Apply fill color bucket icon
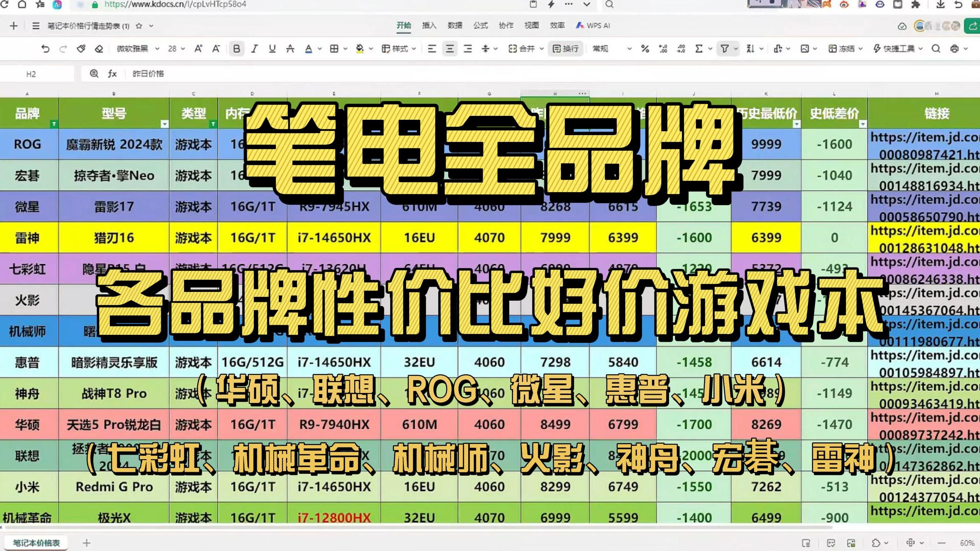The width and height of the screenshot is (980, 551). tap(359, 49)
